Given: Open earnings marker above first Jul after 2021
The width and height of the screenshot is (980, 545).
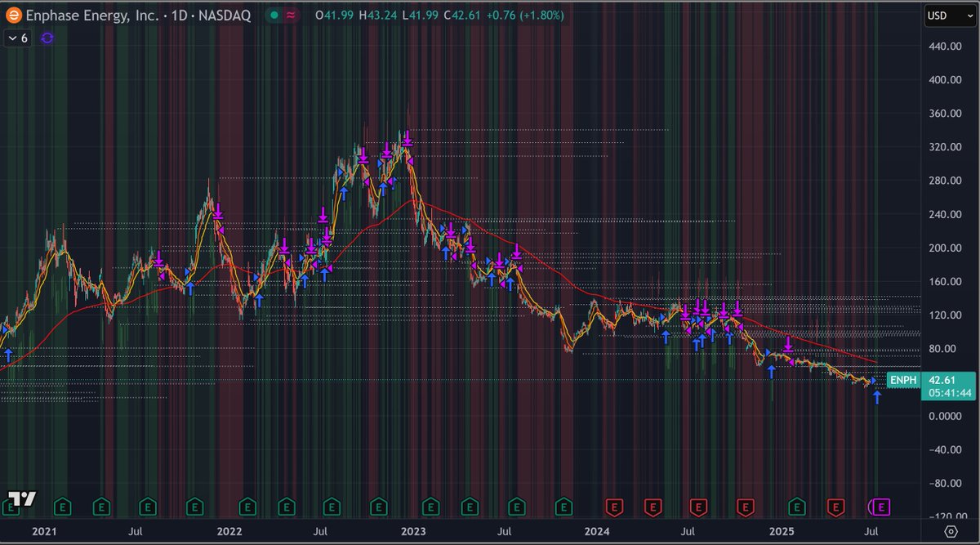Looking at the screenshot, I should click(148, 507).
